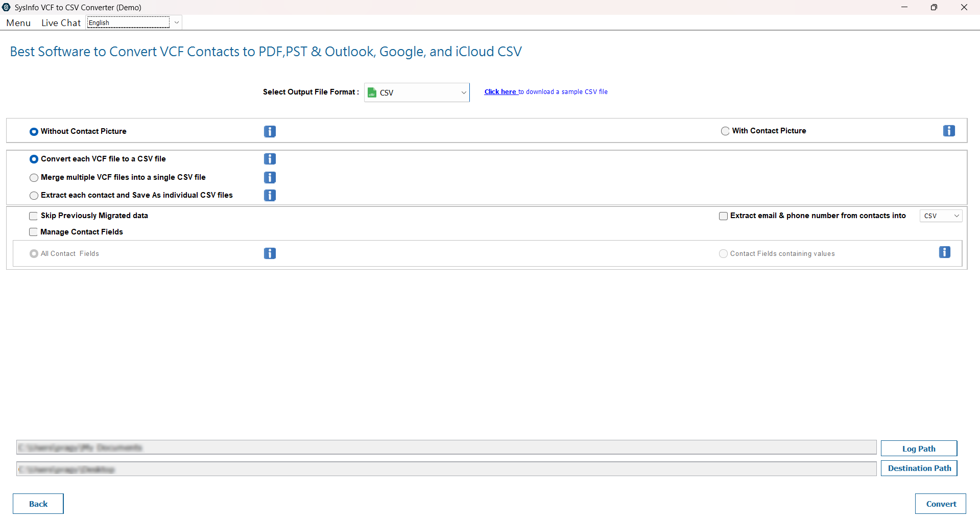Viewport: 980px width, 519px height.
Task: Open the output file format CSV dropdown
Action: 417,92
